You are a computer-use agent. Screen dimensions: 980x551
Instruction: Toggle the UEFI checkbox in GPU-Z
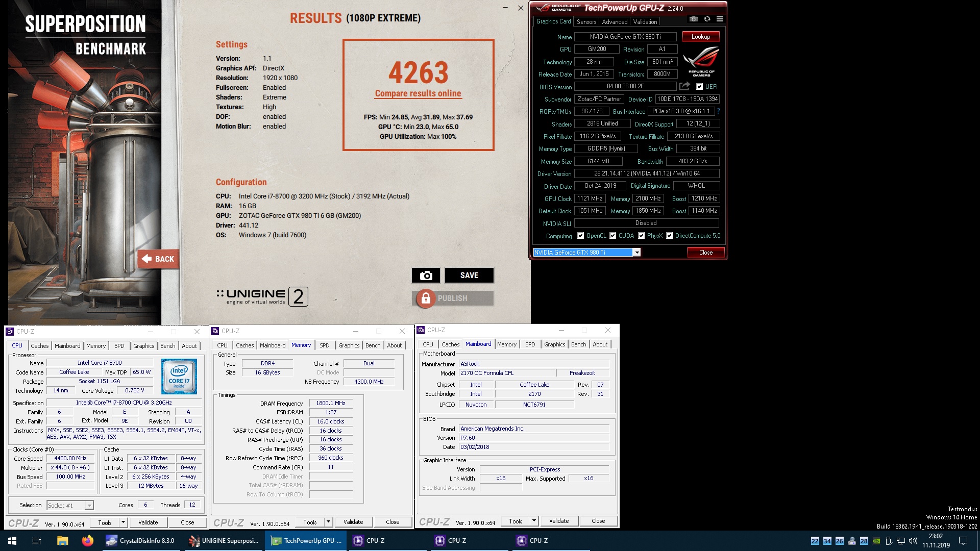click(x=699, y=87)
